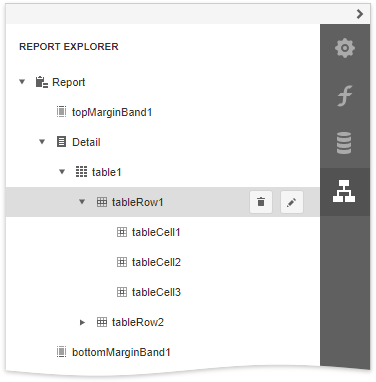Collapse the Report root node
The width and height of the screenshot is (376, 382).
click(x=22, y=82)
